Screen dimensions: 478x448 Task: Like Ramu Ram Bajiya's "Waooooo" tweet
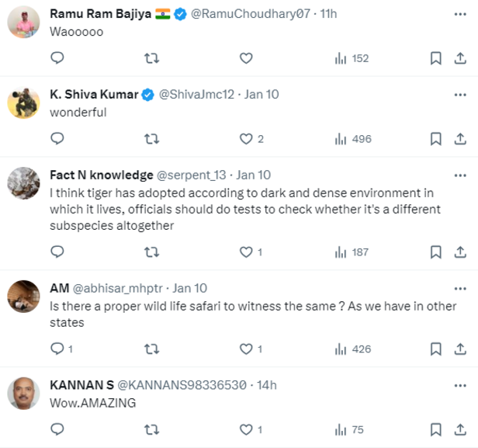(246, 58)
